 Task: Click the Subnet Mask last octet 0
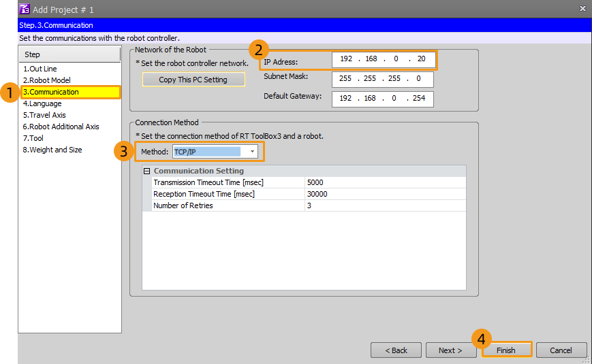tap(418, 78)
